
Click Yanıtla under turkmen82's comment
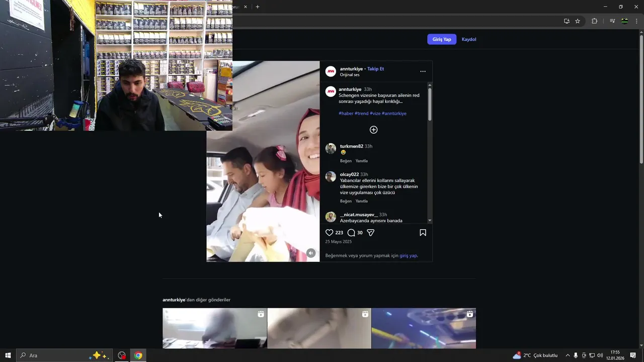[x=362, y=161]
